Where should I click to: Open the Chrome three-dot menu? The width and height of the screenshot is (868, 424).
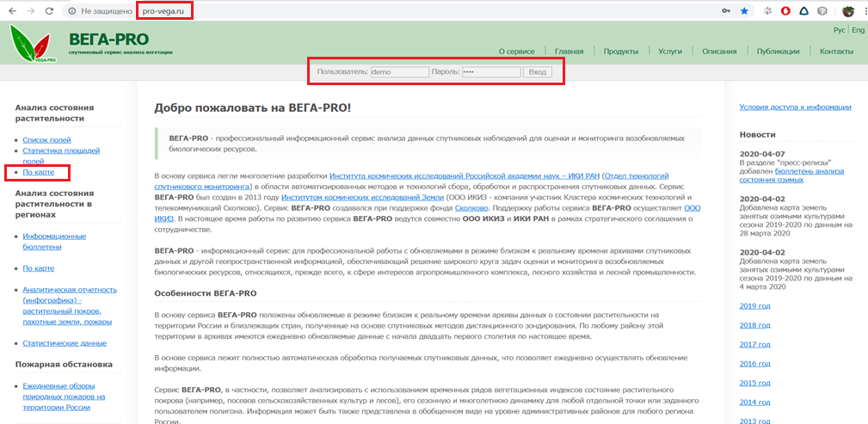pos(863,11)
